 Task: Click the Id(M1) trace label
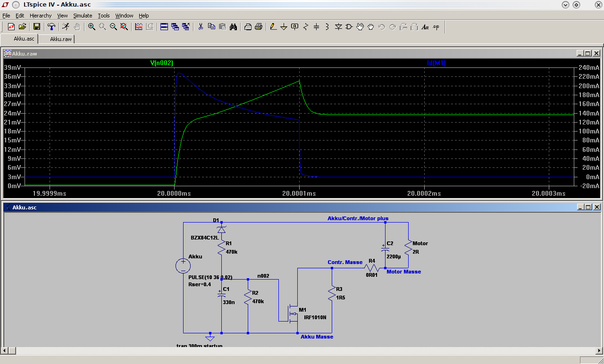(x=436, y=63)
